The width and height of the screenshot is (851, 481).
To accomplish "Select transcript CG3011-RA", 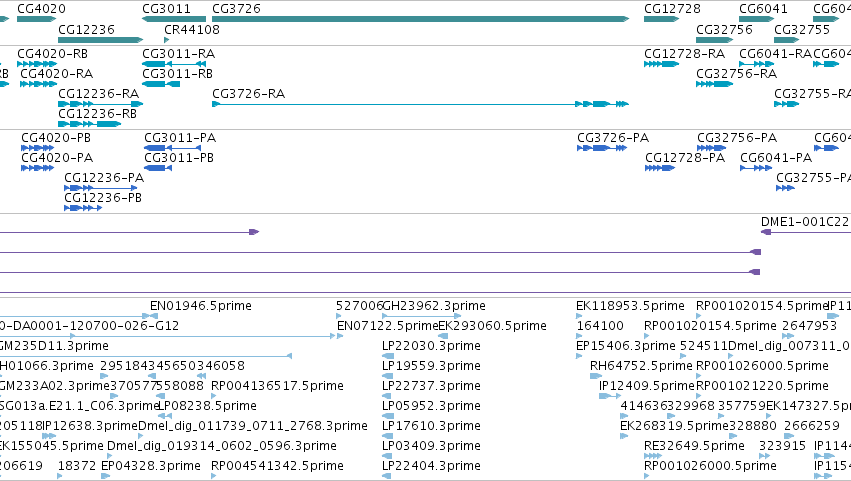I will click(174, 64).
